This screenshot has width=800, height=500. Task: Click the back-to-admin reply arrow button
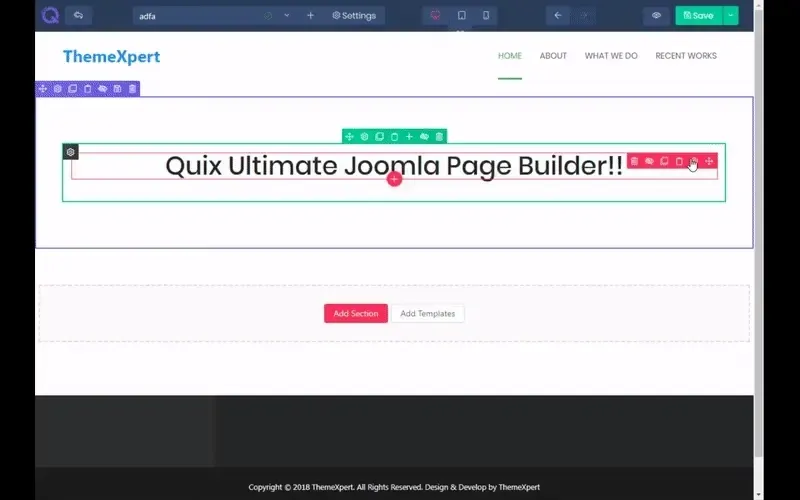tap(78, 15)
